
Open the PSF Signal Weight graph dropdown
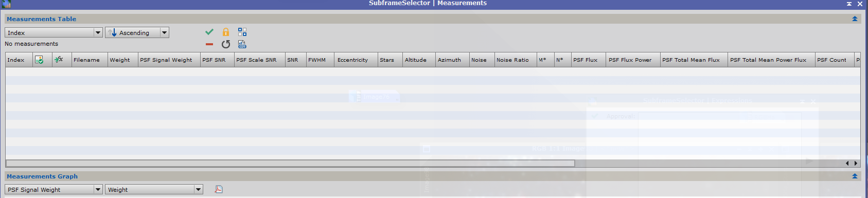coord(54,189)
